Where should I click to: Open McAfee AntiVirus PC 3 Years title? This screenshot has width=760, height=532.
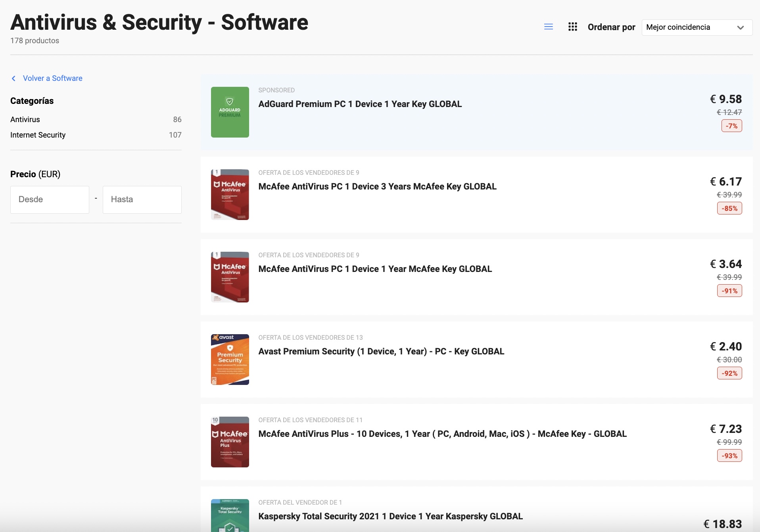(378, 187)
